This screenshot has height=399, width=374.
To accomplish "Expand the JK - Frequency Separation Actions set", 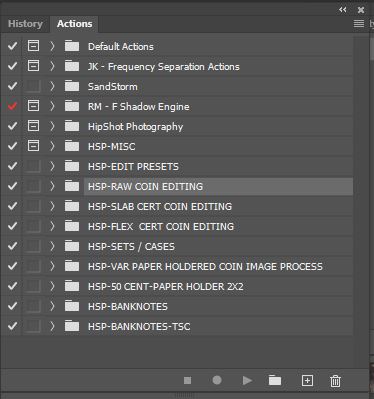I will coord(52,66).
